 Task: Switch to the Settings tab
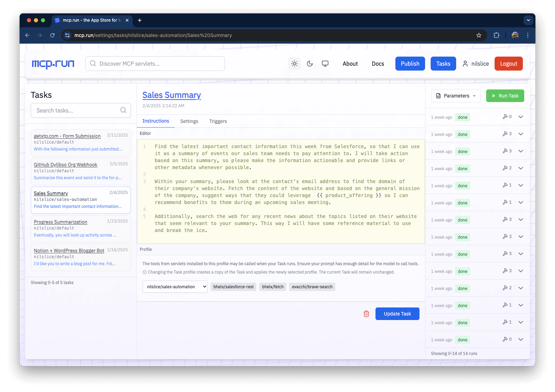(189, 121)
